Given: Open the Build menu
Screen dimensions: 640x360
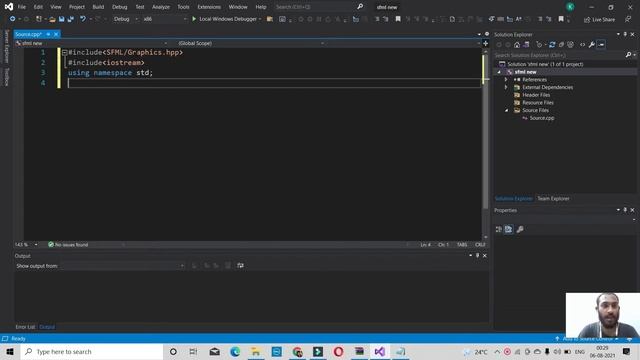Looking at the screenshot, I should [98, 7].
